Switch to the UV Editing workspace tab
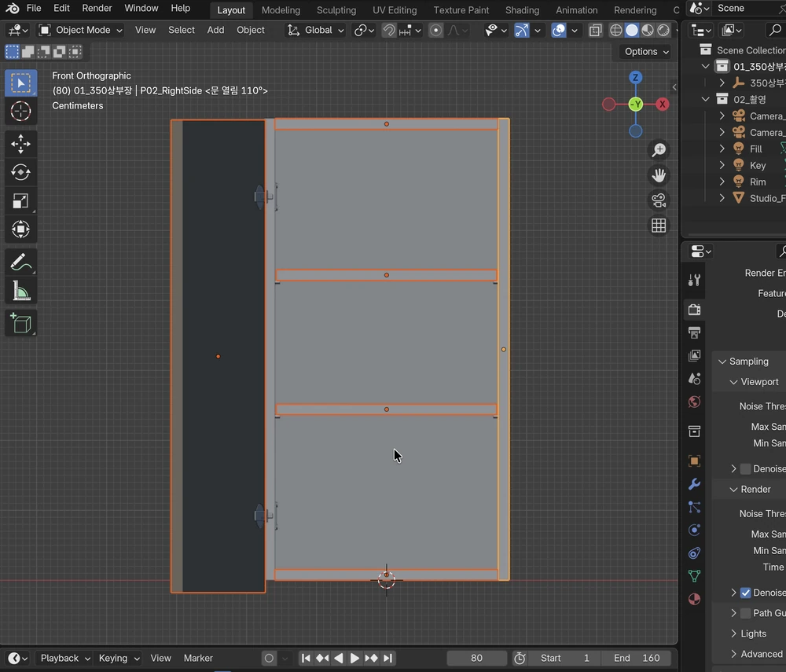 [395, 10]
